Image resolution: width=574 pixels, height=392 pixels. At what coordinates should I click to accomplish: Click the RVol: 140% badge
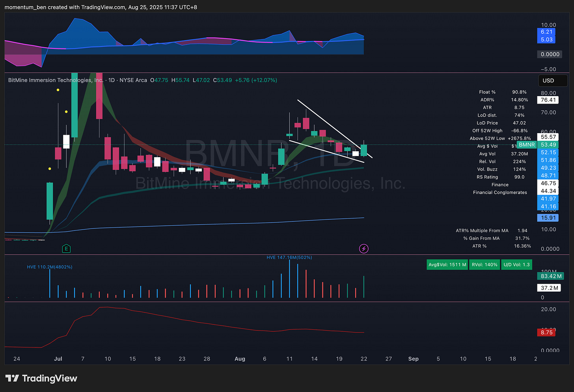pos(485,265)
